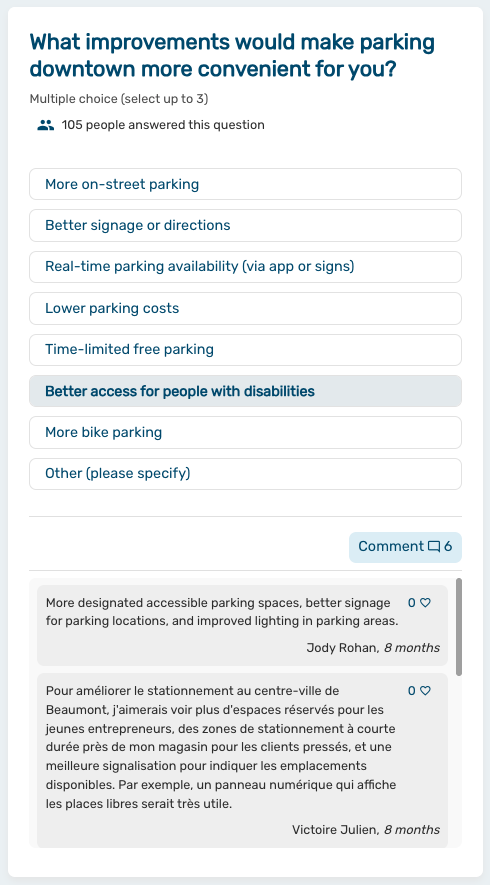Click Jody Rohan's accessible parking comment text
The image size is (490, 885).
pos(222,612)
